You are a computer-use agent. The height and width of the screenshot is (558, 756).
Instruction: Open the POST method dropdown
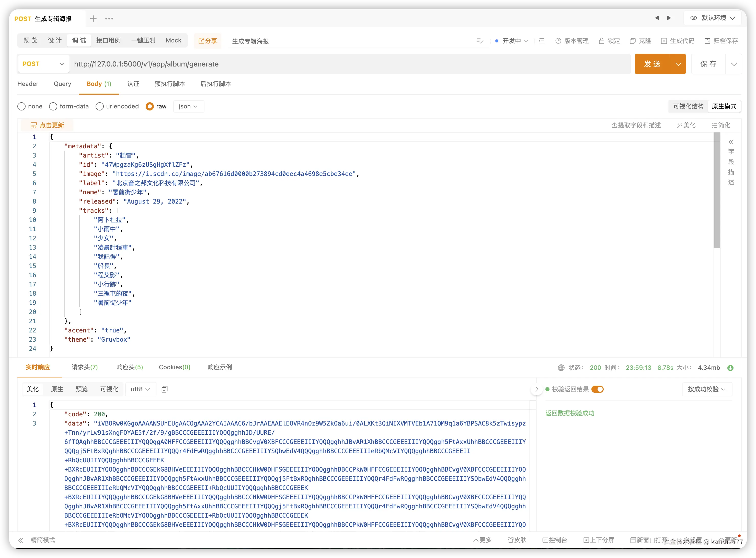pyautogui.click(x=43, y=64)
